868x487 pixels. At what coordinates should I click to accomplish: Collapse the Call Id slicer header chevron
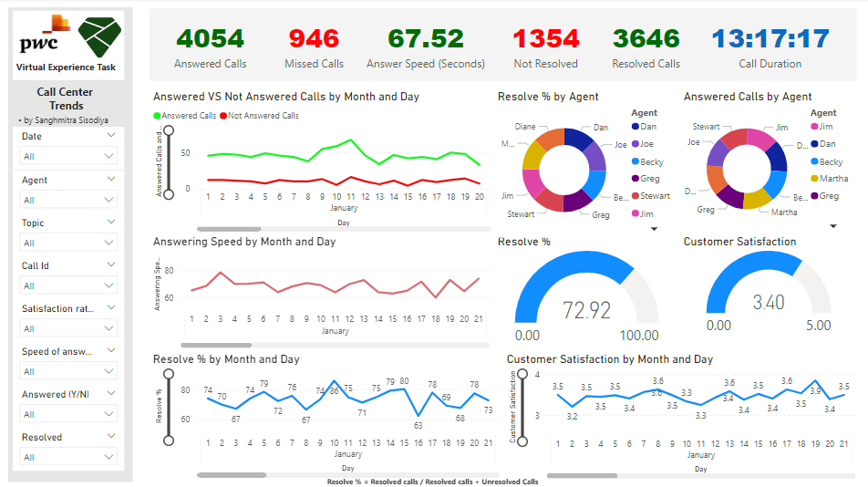pos(111,264)
